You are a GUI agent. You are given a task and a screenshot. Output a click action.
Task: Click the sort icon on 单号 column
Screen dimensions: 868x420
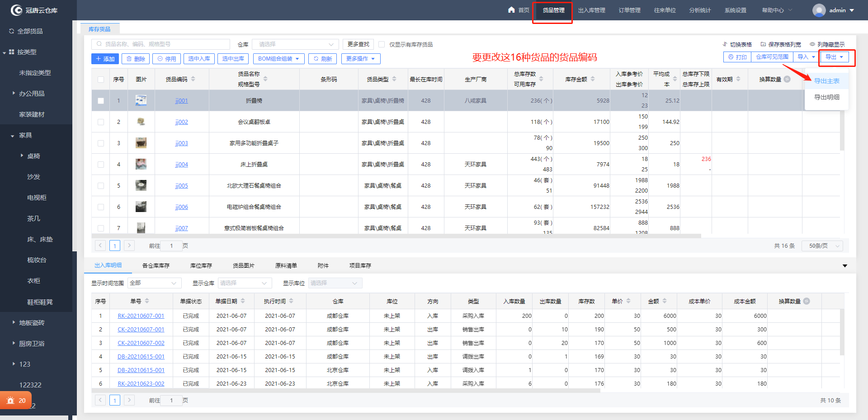click(x=147, y=301)
